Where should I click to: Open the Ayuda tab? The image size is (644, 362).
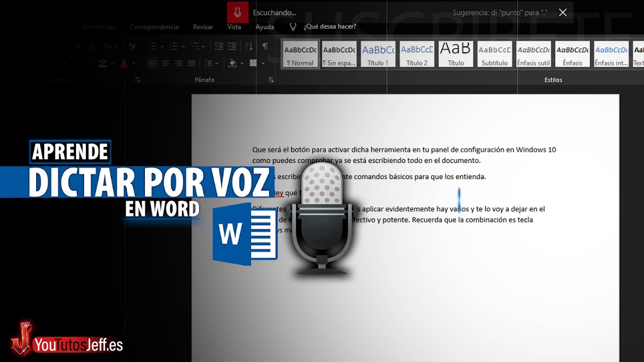pyautogui.click(x=265, y=27)
